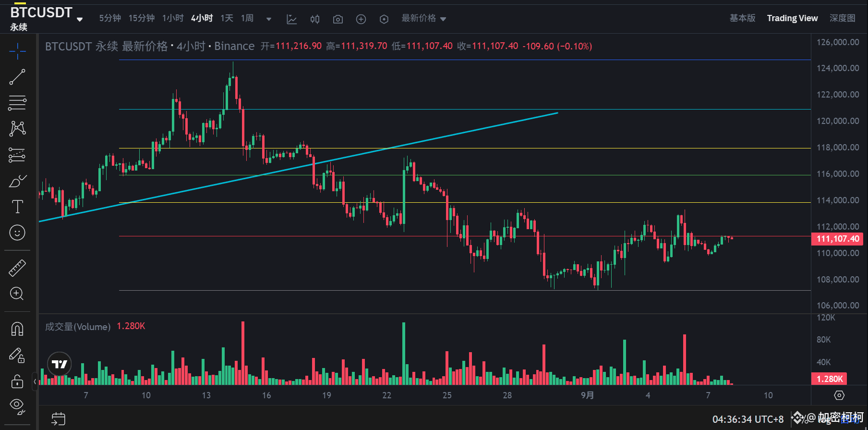Viewport: 868px width, 430px height.
Task: Click the volume value label 1.280K
Action: coord(829,379)
